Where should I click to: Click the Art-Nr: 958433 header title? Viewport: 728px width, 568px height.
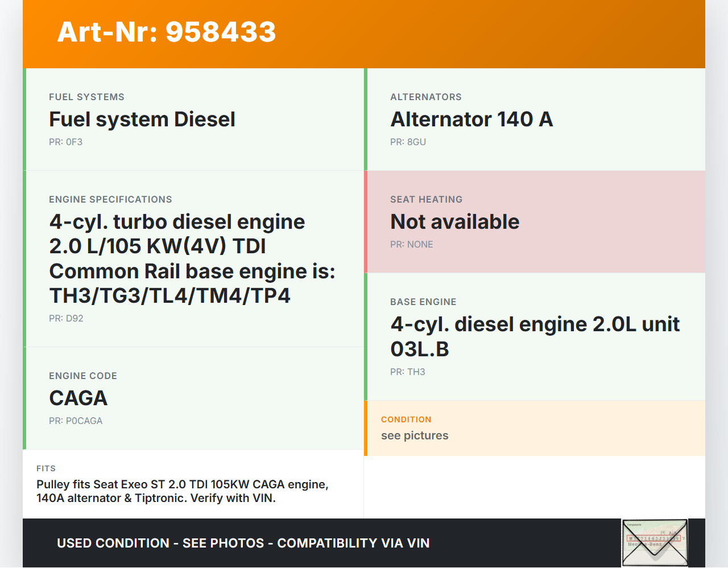coord(167,32)
